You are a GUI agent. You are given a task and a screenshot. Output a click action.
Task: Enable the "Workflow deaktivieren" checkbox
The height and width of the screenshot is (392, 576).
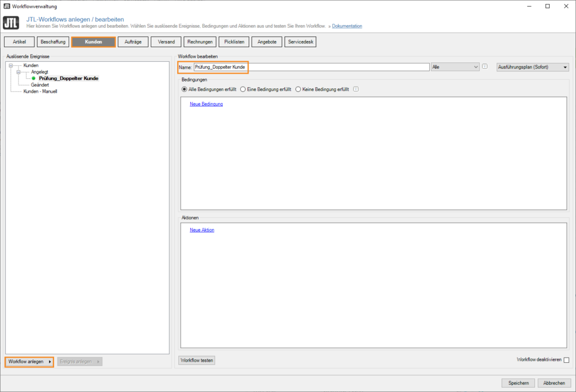click(x=568, y=361)
